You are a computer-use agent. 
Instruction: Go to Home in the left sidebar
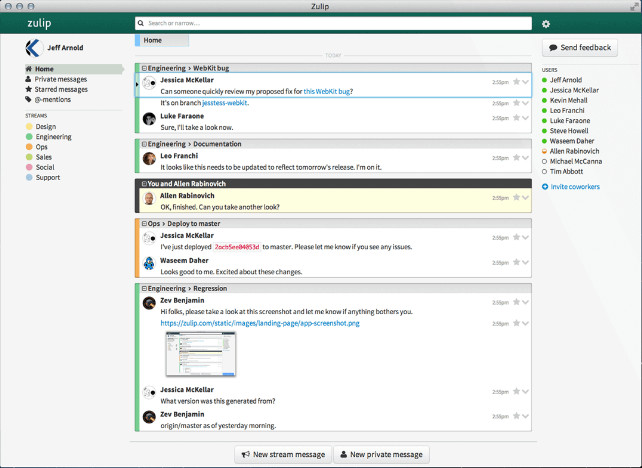(74, 69)
